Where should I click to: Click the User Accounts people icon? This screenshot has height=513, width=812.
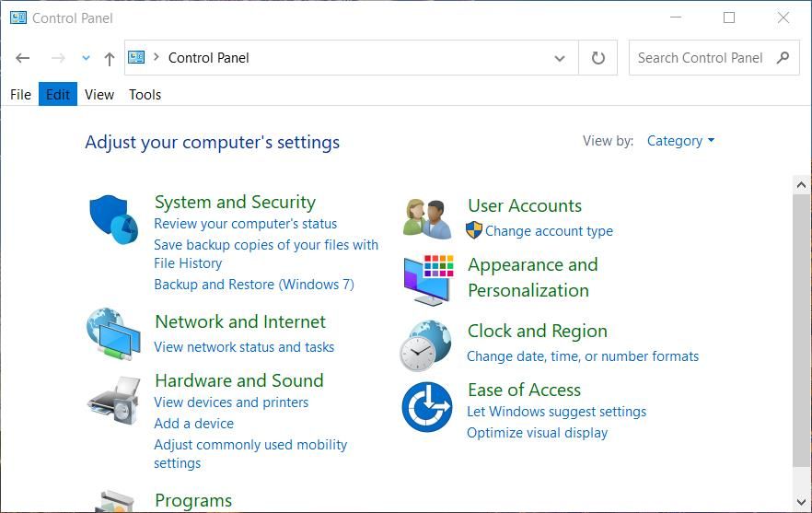[x=427, y=219]
